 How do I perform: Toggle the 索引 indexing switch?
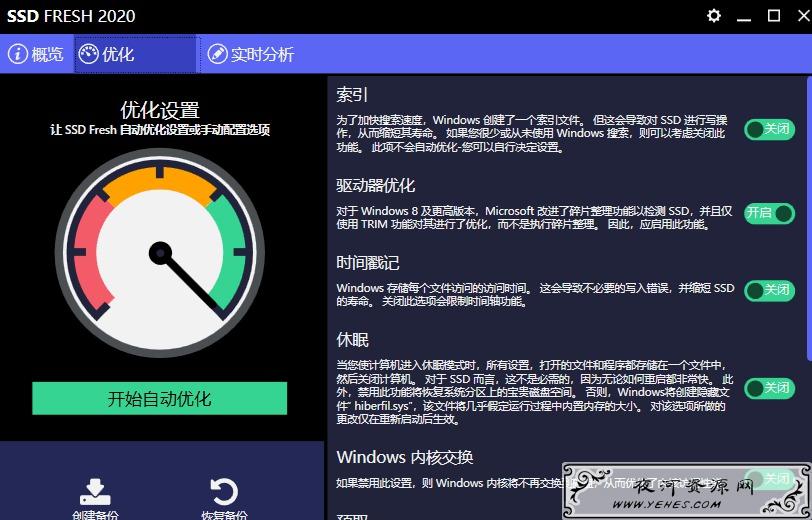click(x=769, y=129)
